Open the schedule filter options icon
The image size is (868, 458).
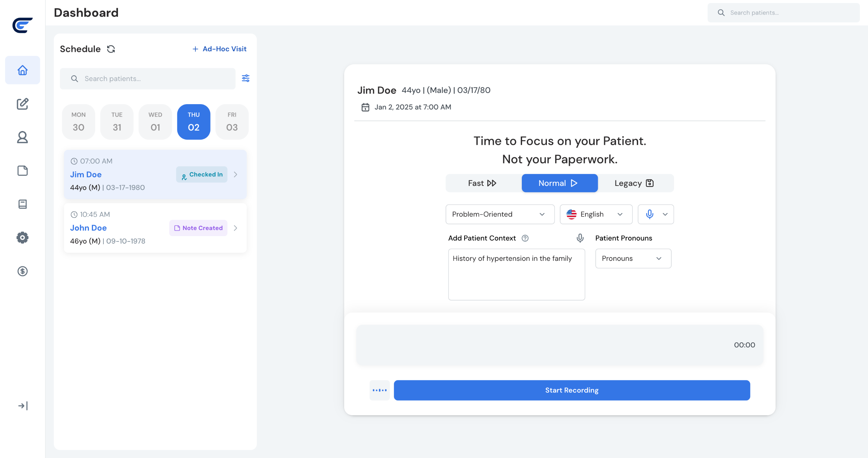[x=245, y=78]
